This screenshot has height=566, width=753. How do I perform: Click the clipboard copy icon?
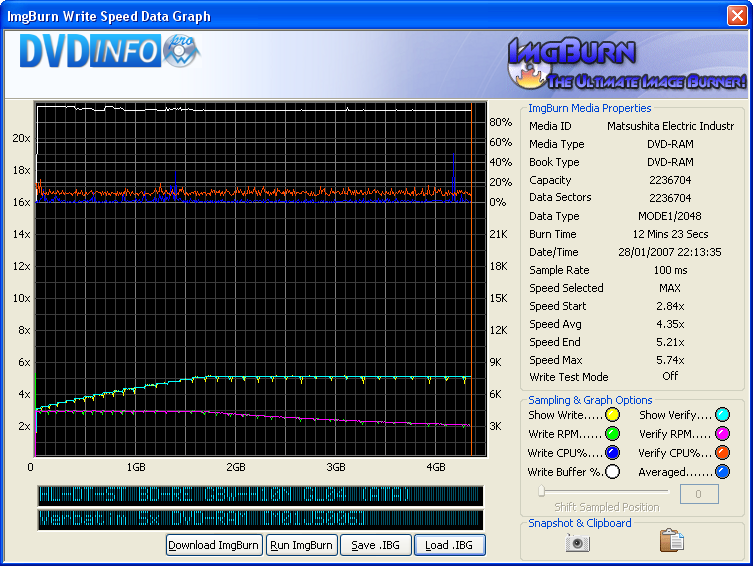click(672, 541)
